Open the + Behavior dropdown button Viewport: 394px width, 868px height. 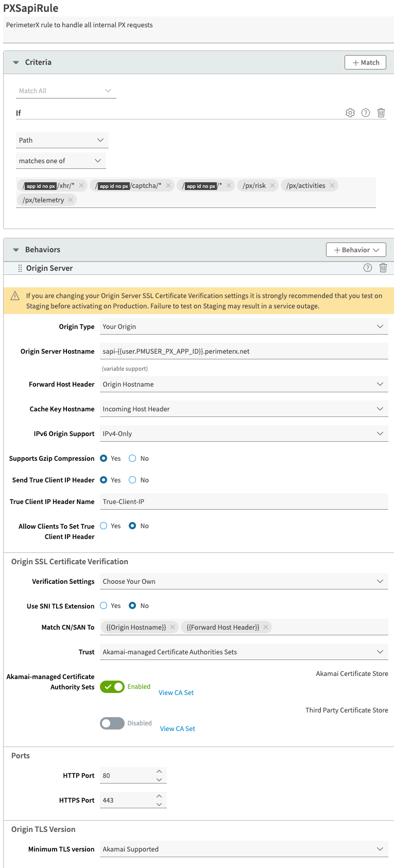(356, 250)
